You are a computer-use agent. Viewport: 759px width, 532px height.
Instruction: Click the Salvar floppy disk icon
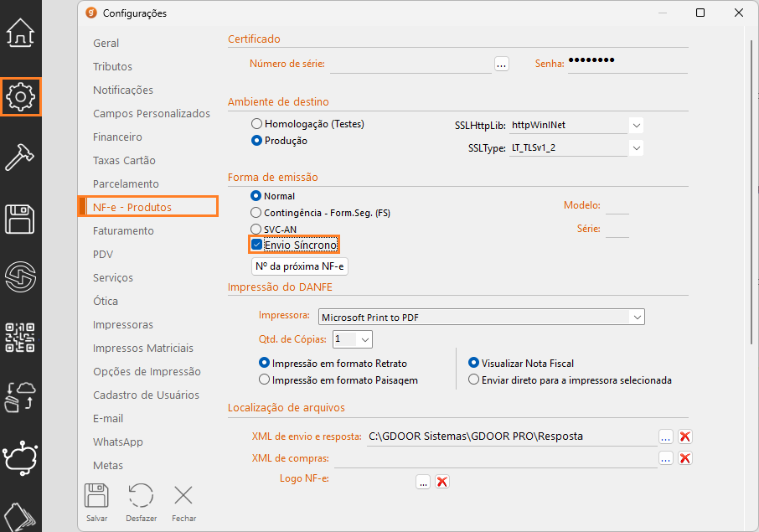click(96, 496)
